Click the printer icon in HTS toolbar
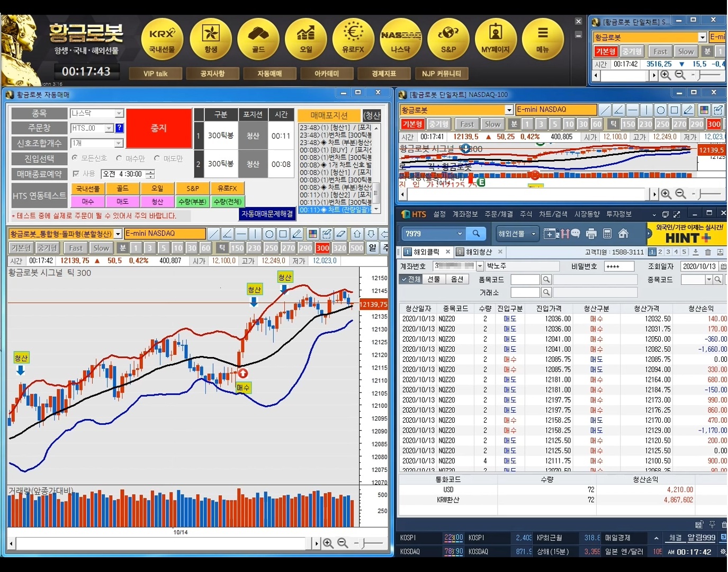The width and height of the screenshot is (728, 572). click(591, 234)
